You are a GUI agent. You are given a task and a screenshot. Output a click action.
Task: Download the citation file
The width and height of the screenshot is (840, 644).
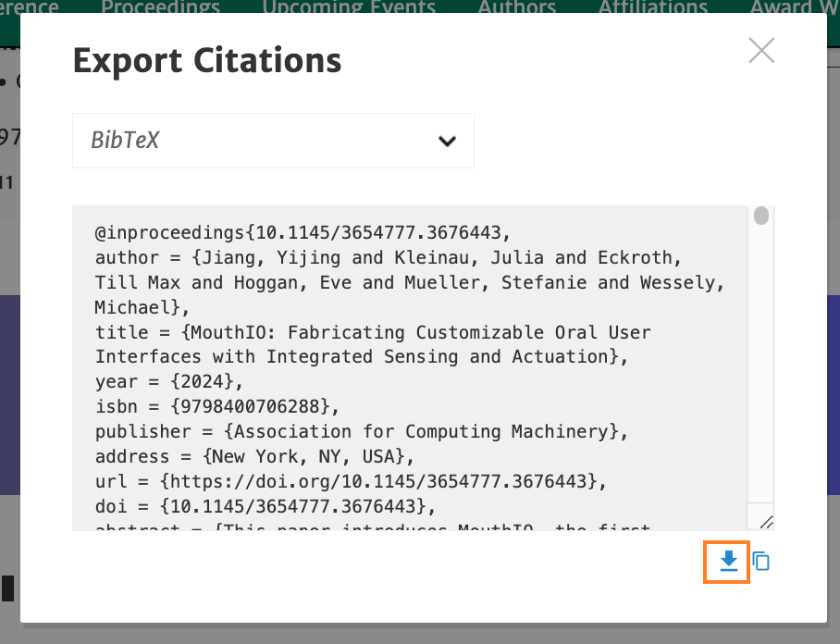728,562
